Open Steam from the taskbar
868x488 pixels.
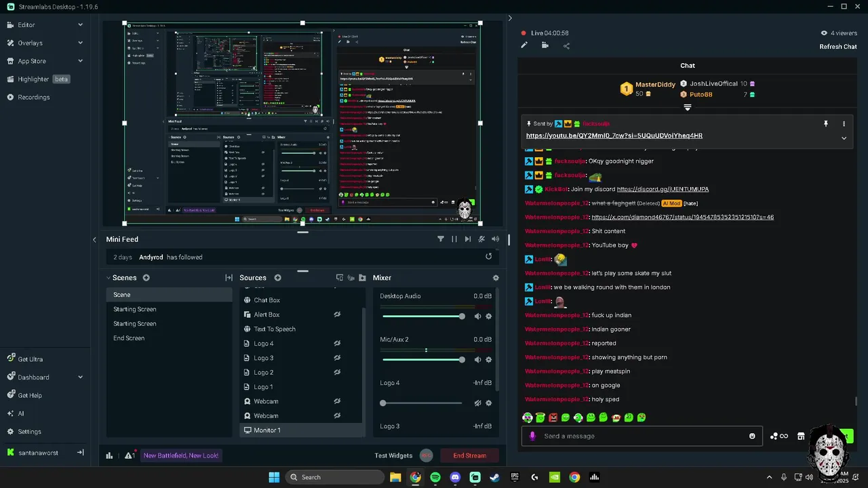coord(495,477)
